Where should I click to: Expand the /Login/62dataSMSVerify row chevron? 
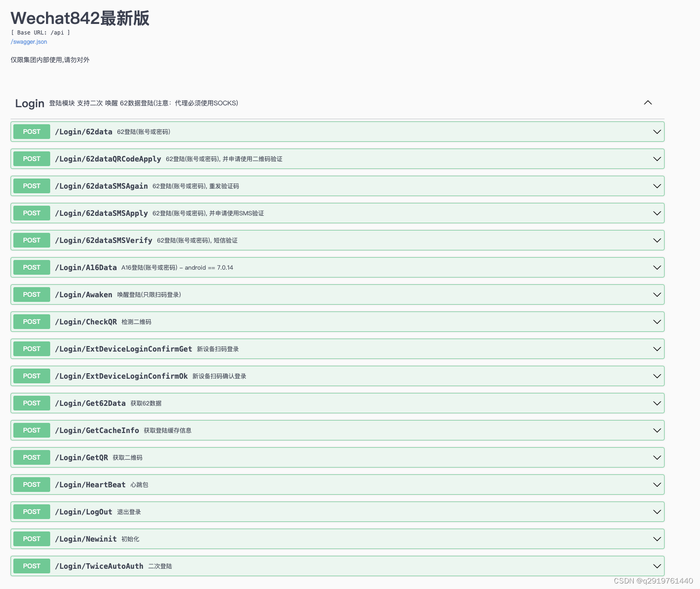coord(657,240)
